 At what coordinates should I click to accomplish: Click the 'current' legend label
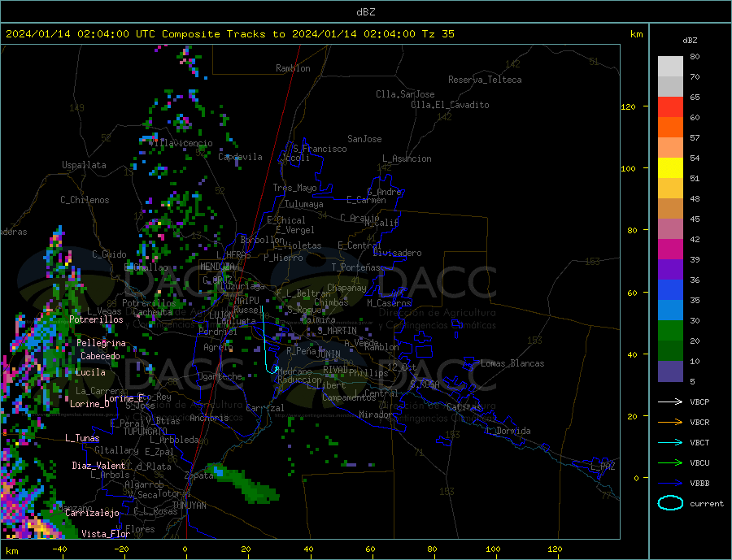click(707, 504)
